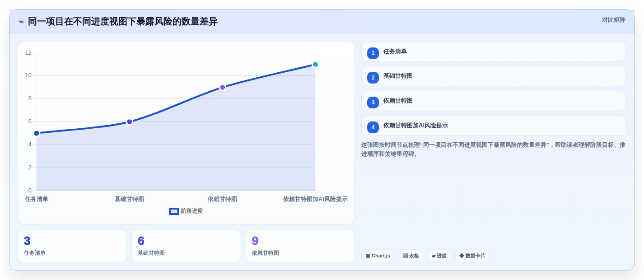The width and height of the screenshot is (644, 280).
Task: Toggle the 阶段进度 legend swatch
Action: 174,211
